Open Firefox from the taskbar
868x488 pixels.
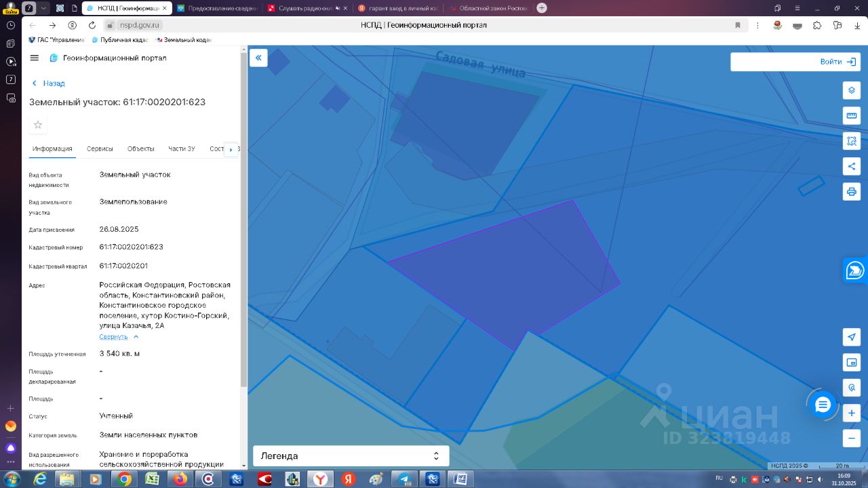pyautogui.click(x=180, y=479)
